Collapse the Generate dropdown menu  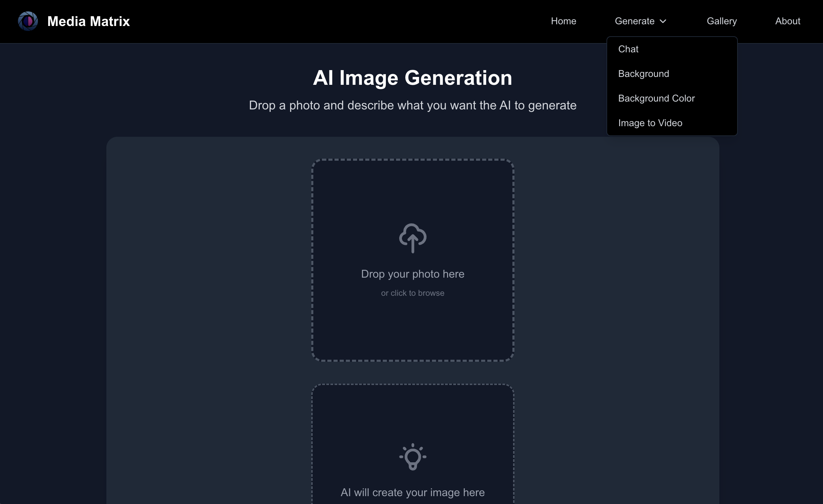635,21
